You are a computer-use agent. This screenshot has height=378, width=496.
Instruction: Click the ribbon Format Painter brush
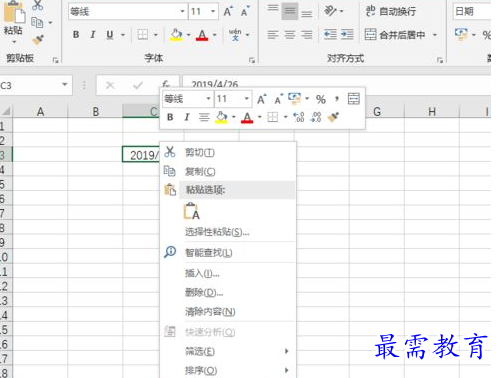[38, 40]
